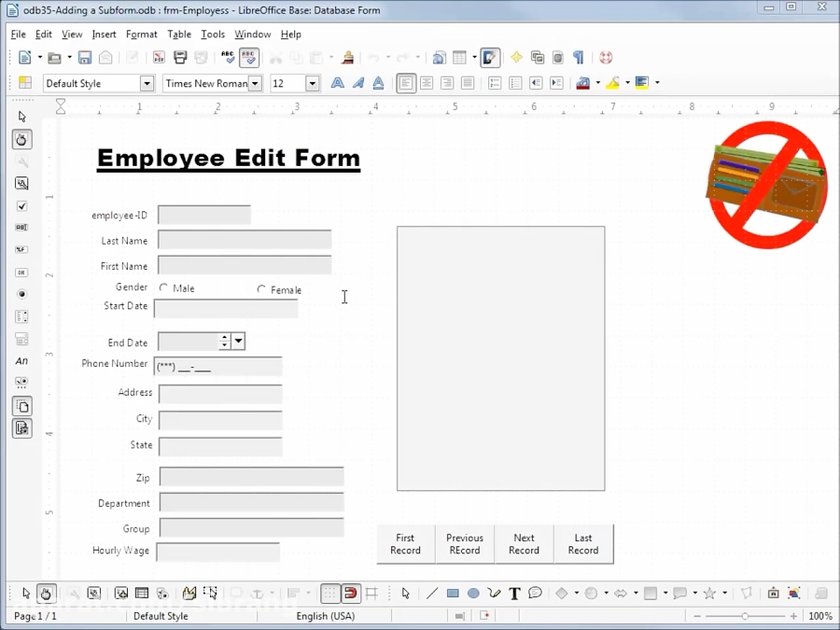The height and width of the screenshot is (630, 840).
Task: Select the Option Button control
Action: [x=21, y=293]
